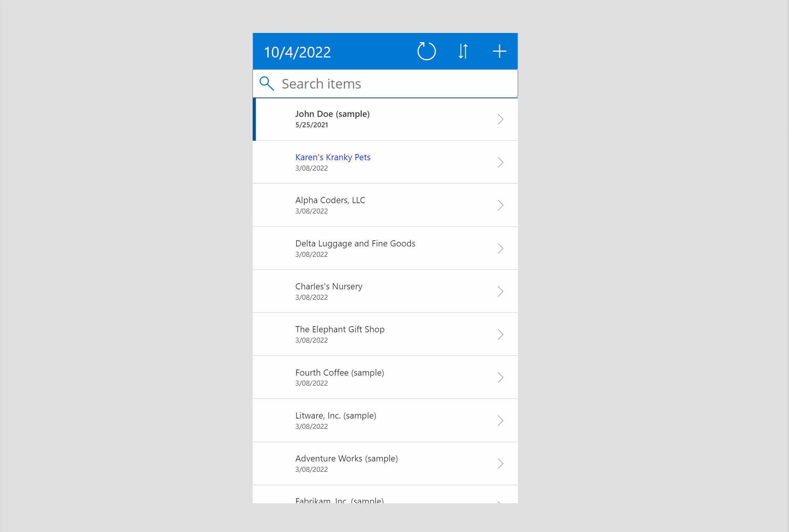Viewport: 789px width, 532px height.
Task: Open the Search items input field
Action: point(385,83)
